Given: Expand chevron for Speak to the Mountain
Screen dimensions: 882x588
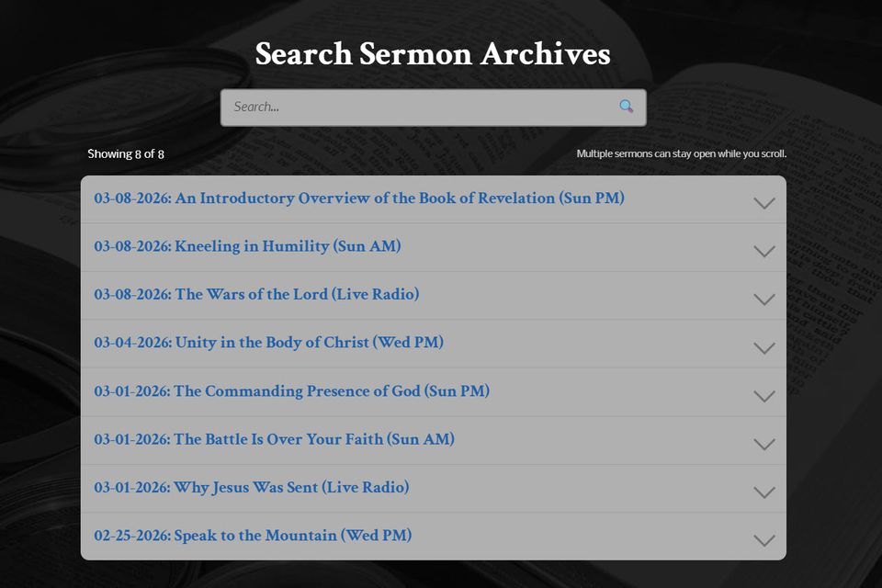Looking at the screenshot, I should click(763, 540).
